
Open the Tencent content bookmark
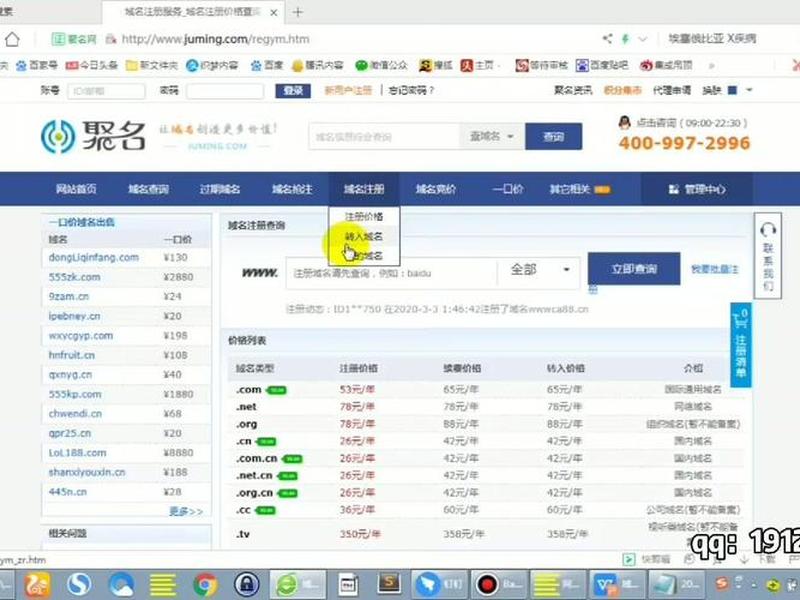[x=317, y=65]
